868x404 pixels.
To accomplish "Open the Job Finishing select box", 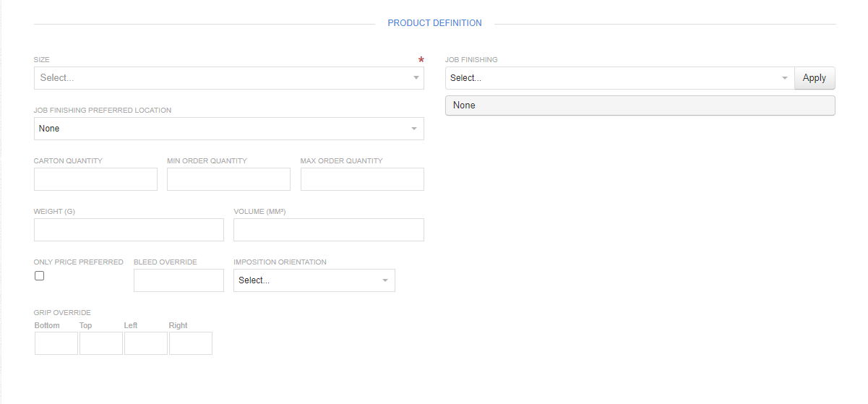I will pyautogui.click(x=614, y=78).
